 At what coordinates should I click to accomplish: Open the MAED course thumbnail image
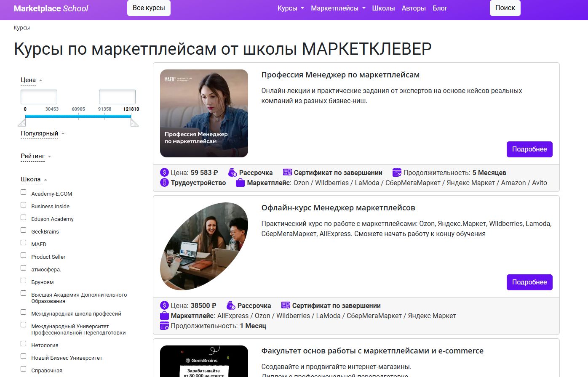(204, 114)
